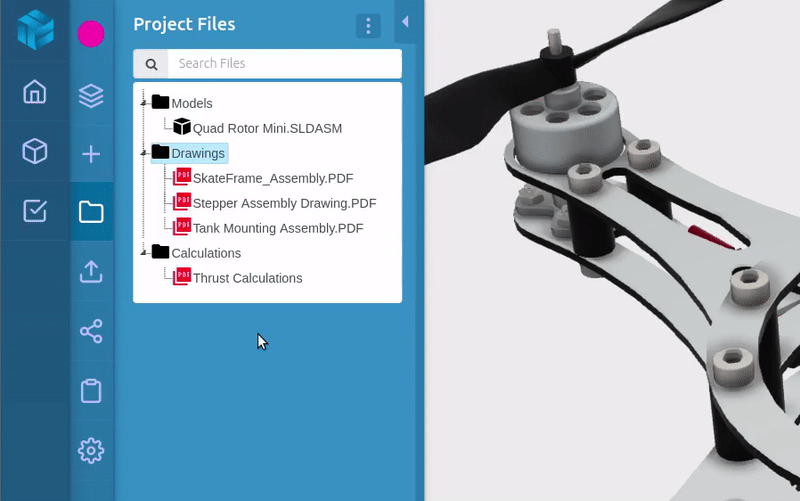This screenshot has width=800, height=501.
Task: Select the folder Project Files icon
Action: [x=91, y=212]
